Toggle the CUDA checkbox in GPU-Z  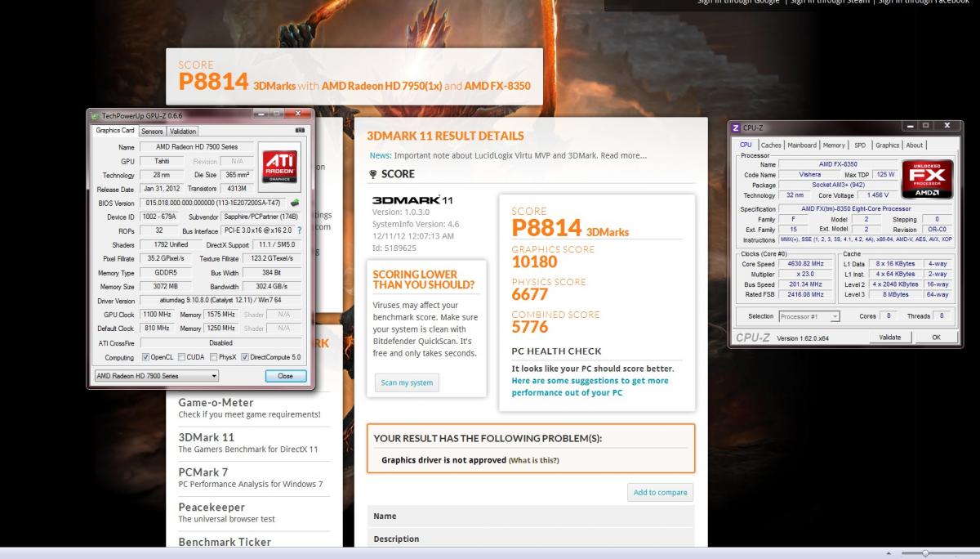click(180, 357)
